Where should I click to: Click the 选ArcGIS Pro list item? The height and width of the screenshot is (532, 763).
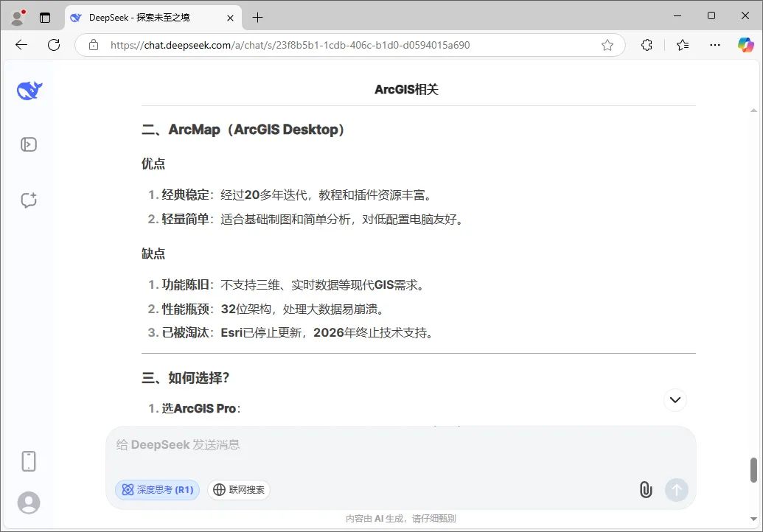tap(194, 408)
